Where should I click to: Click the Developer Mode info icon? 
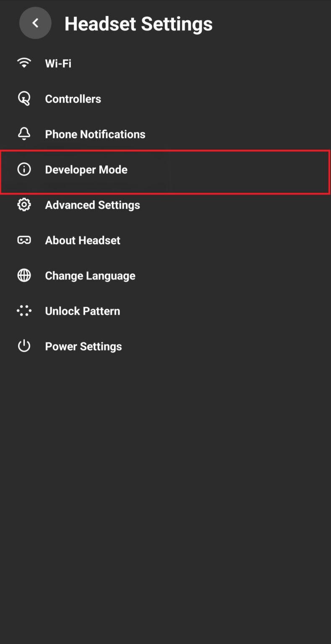tap(24, 169)
